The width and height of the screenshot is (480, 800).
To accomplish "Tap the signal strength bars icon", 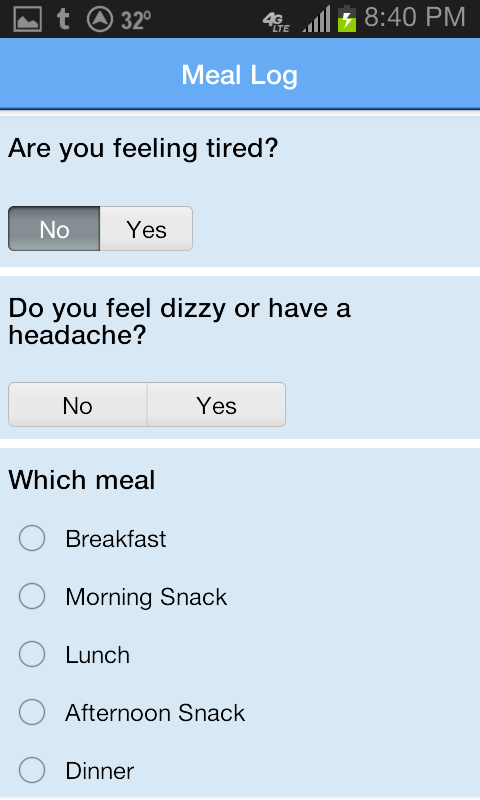I will coord(316,19).
